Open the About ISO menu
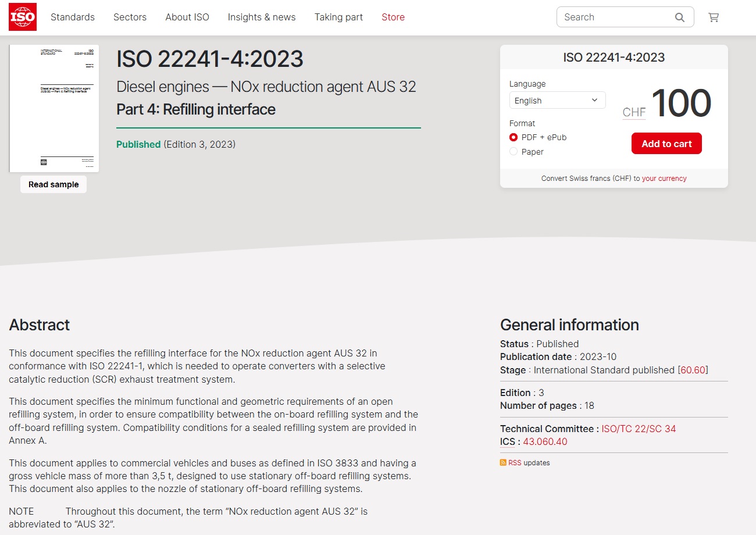This screenshot has width=756, height=535. 187,17
